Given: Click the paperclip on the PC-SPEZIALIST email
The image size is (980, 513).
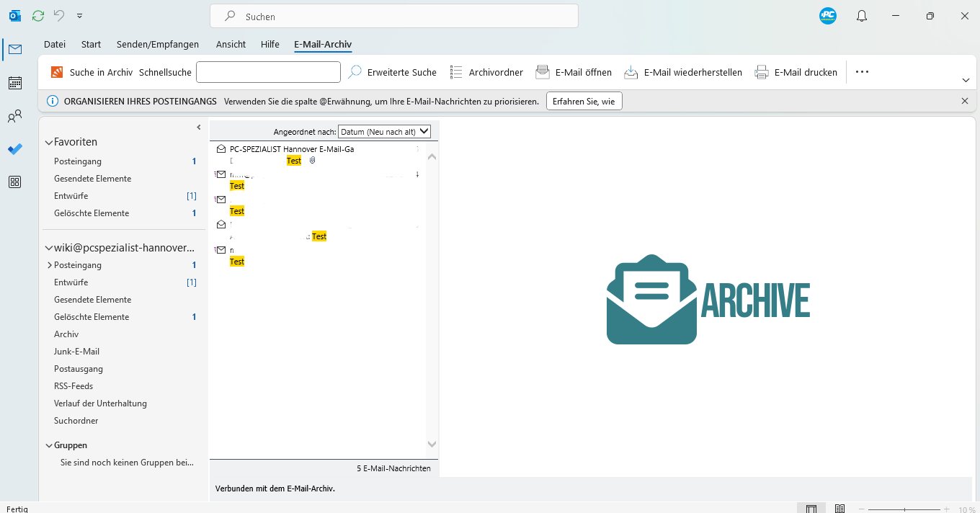Looking at the screenshot, I should [x=313, y=160].
